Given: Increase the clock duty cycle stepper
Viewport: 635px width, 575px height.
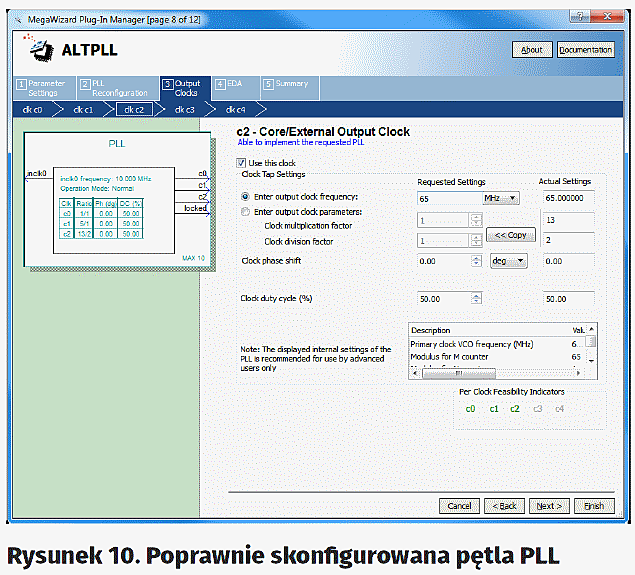Looking at the screenshot, I should [x=478, y=295].
